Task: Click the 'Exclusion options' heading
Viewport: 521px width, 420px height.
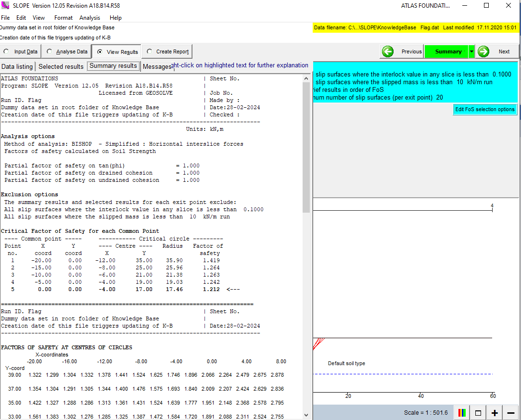Action: 29,194
